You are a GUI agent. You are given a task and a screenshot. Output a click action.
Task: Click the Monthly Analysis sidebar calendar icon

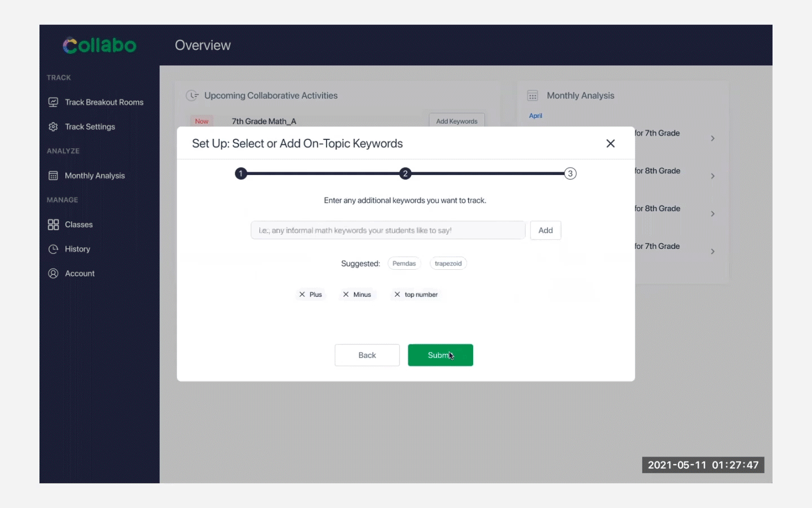[53, 176]
